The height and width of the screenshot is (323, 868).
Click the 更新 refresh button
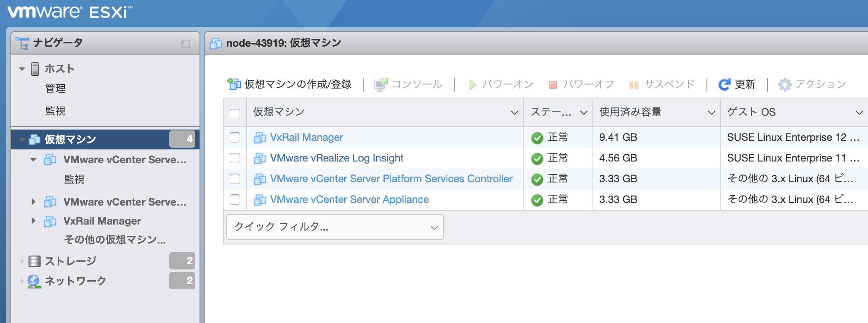[x=737, y=84]
